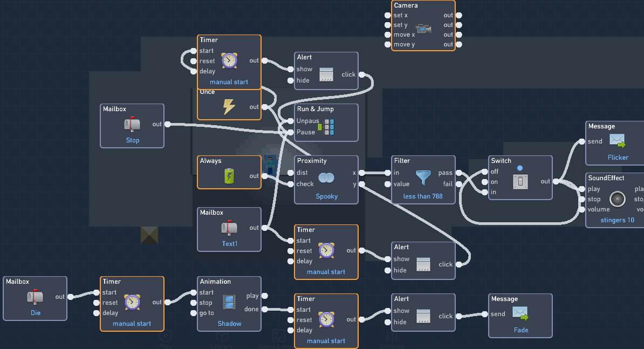
Task: Click the Switch node's on input port
Action: pos(484,182)
